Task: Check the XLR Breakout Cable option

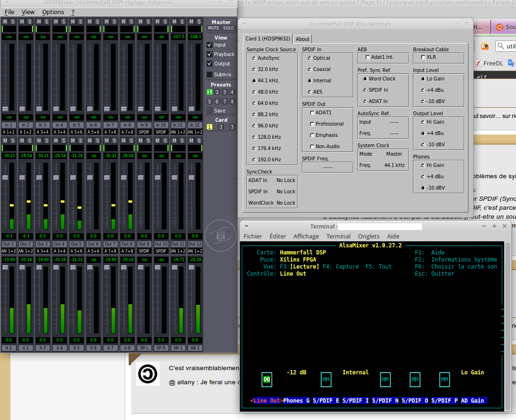Action: pyautogui.click(x=423, y=57)
